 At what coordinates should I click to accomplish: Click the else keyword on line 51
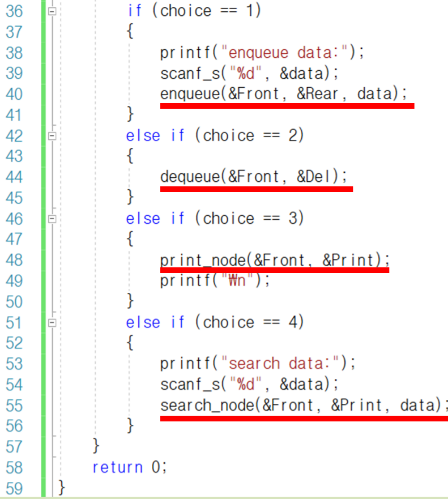pos(143,322)
